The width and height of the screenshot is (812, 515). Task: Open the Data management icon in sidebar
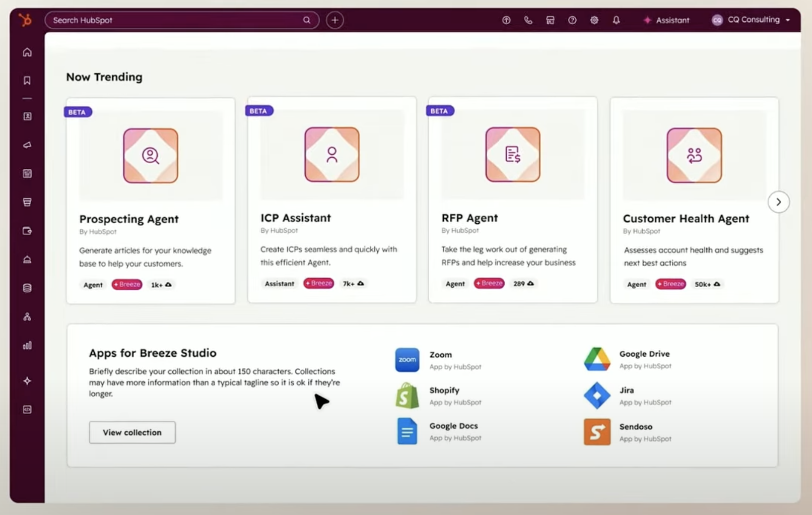click(x=27, y=288)
